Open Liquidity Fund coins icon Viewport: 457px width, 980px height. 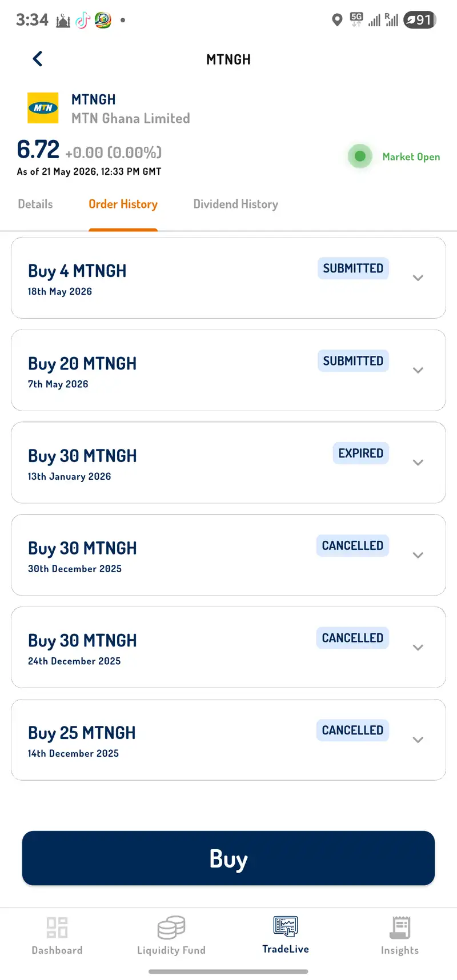point(171,927)
